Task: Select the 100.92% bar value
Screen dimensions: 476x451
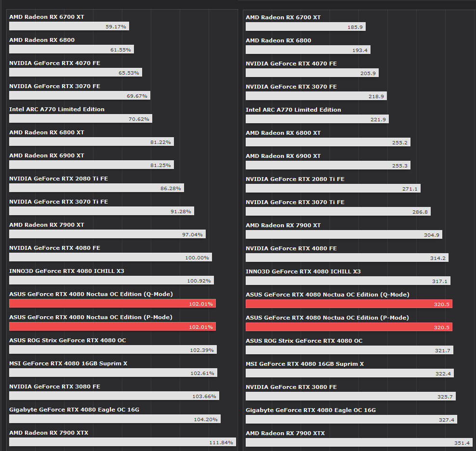Action: [x=199, y=281]
